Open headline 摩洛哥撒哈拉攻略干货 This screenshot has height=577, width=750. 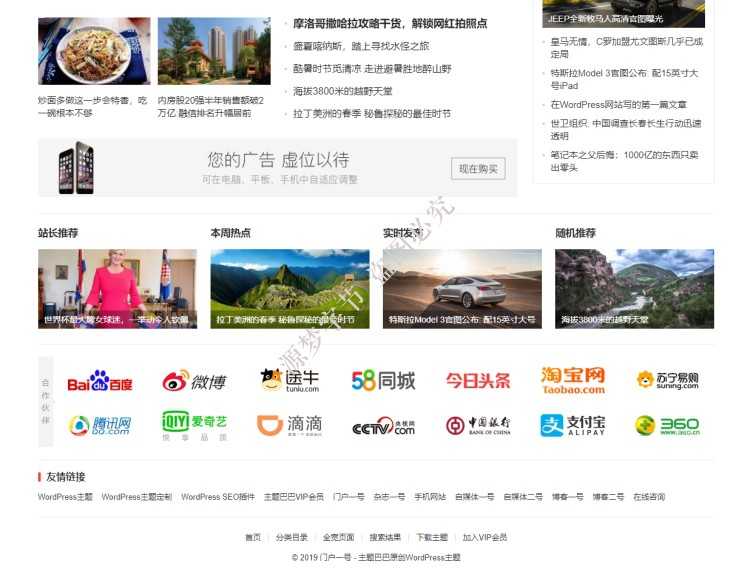pos(390,23)
